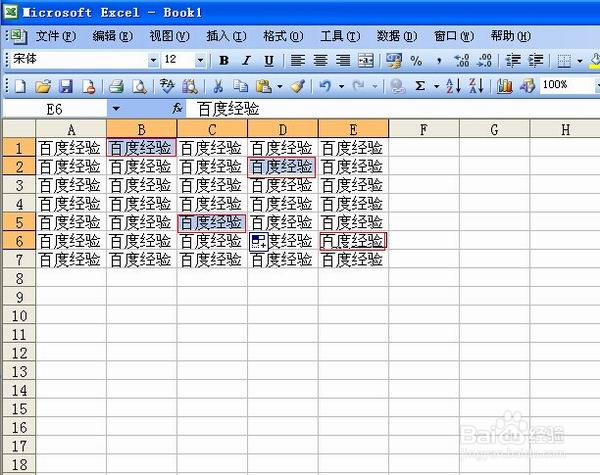Screen dimensions: 600x475
Task: Cut selection scissors icon
Action: 218,86
